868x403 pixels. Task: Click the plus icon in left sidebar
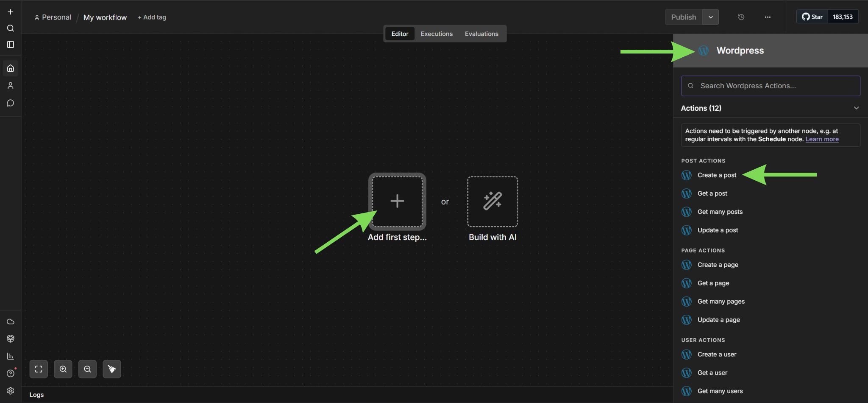point(11,12)
